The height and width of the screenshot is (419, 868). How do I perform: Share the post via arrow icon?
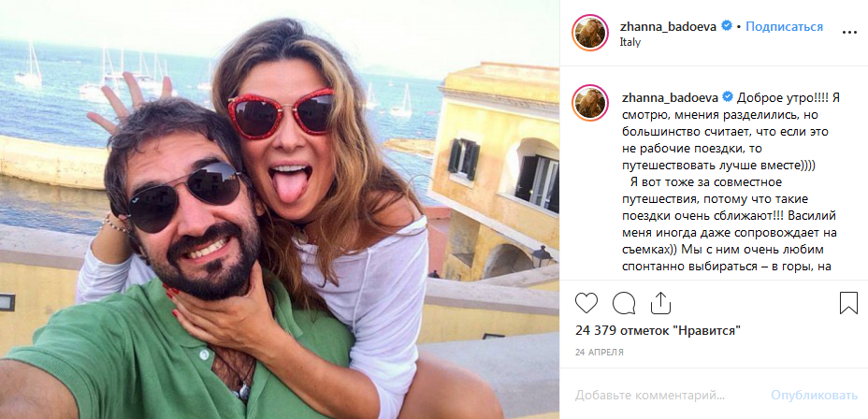660,303
